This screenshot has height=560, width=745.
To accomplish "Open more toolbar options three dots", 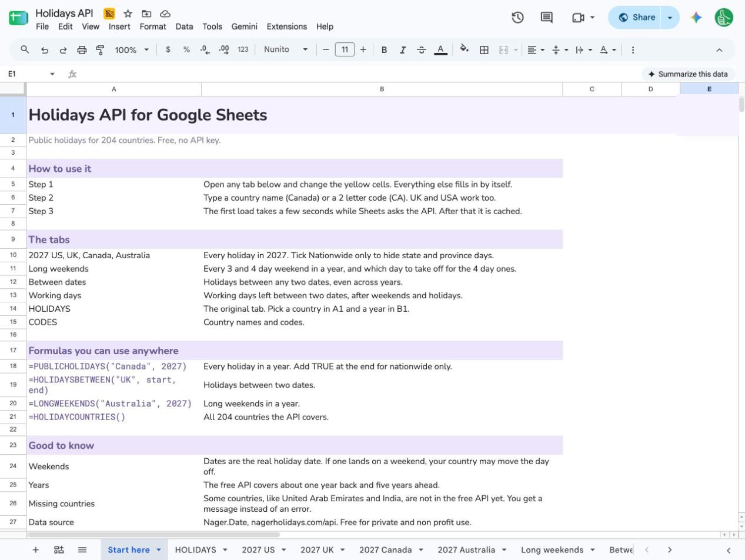I will [x=633, y=50].
